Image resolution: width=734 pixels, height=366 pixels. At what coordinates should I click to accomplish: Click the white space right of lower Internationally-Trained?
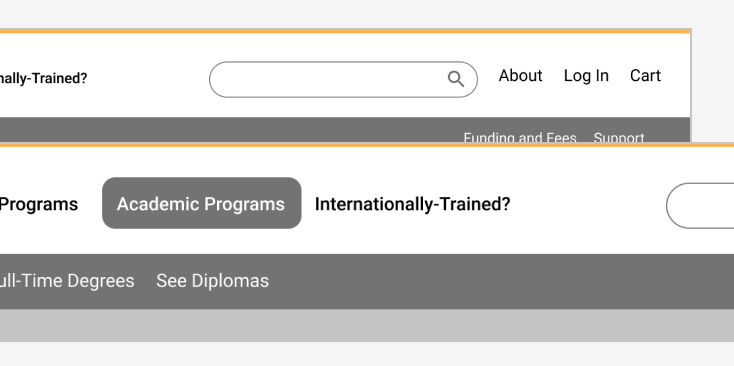587,205
